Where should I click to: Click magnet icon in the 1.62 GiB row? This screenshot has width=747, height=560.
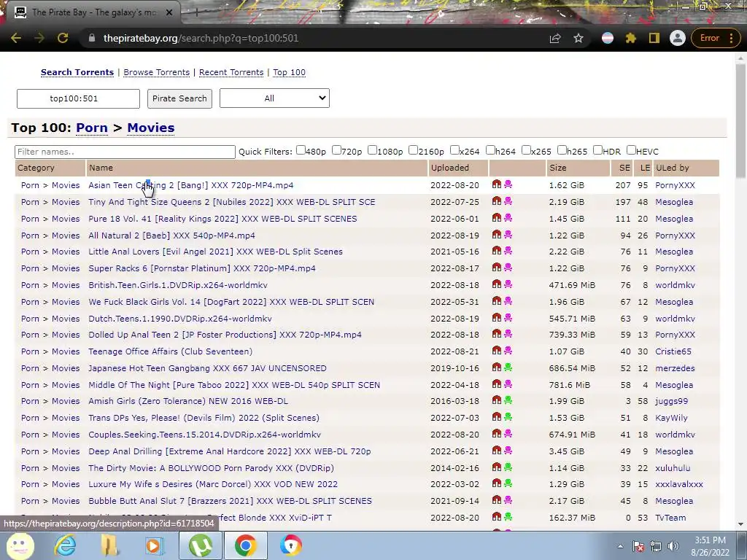point(496,184)
